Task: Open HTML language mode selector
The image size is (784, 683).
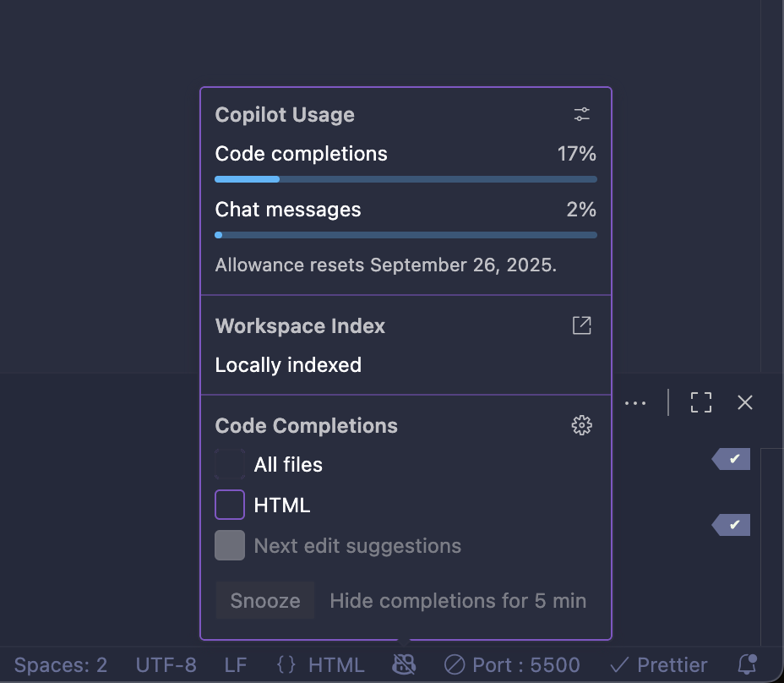Action: (321, 665)
